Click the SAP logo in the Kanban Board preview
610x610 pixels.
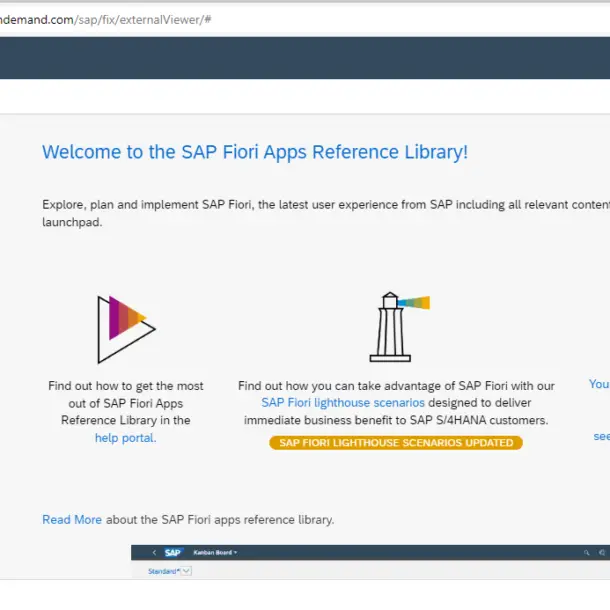[173, 552]
